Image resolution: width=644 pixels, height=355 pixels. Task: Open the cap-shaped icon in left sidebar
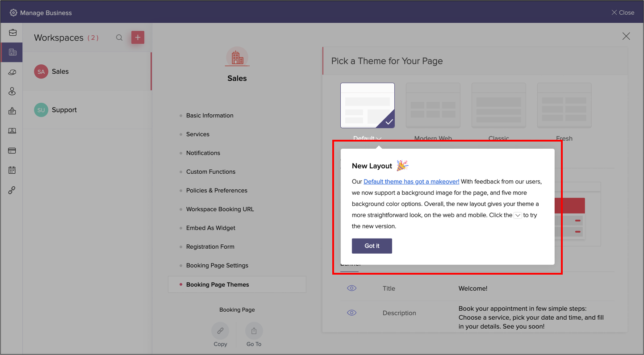(x=12, y=72)
